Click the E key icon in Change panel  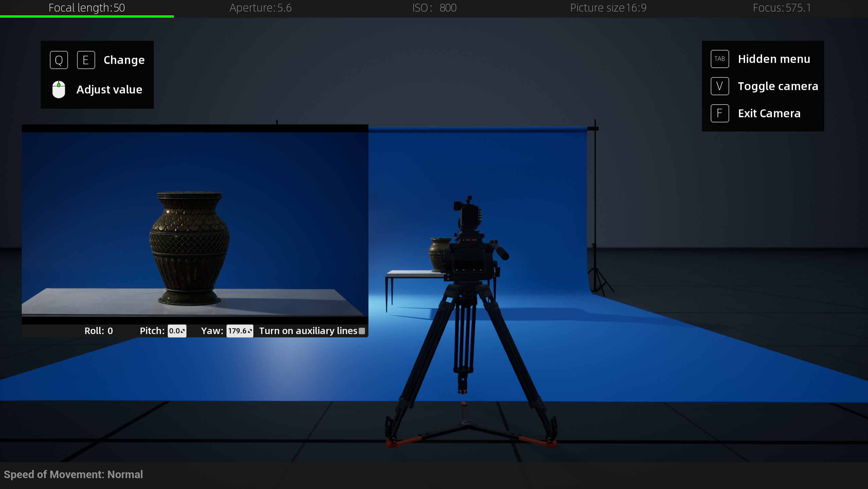(86, 59)
